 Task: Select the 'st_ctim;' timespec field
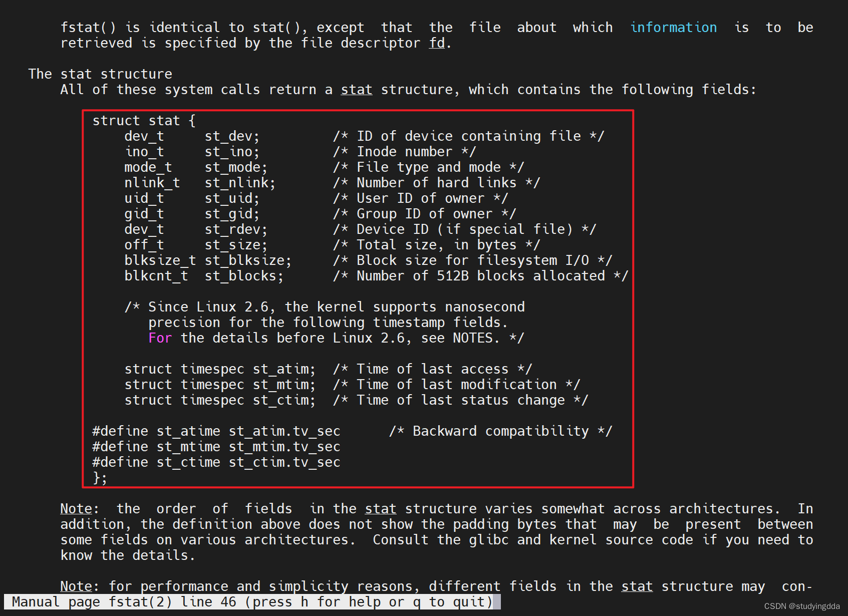pyautogui.click(x=285, y=400)
